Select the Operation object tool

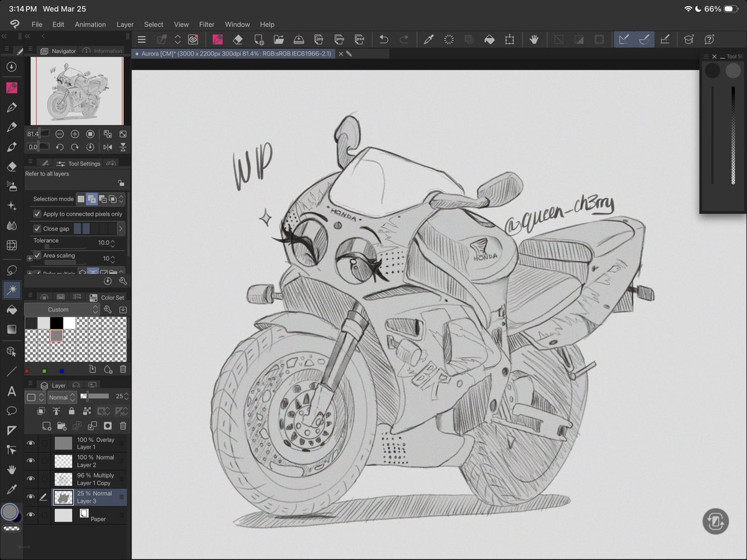coord(11,352)
